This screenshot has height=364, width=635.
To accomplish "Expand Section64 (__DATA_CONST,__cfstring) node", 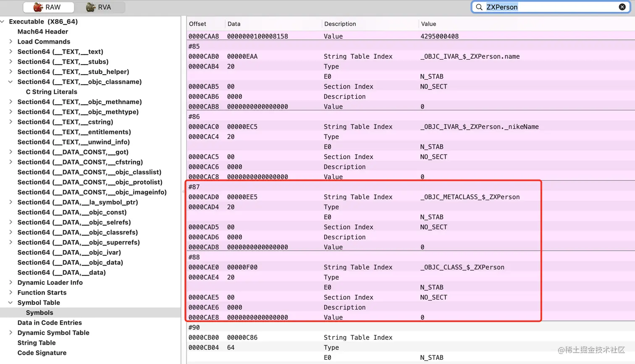I will (x=10, y=162).
